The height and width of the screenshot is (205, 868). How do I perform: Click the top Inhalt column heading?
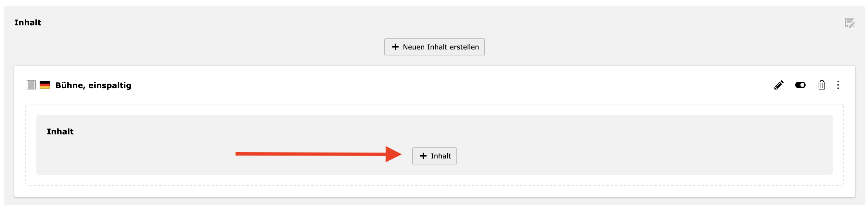[28, 23]
